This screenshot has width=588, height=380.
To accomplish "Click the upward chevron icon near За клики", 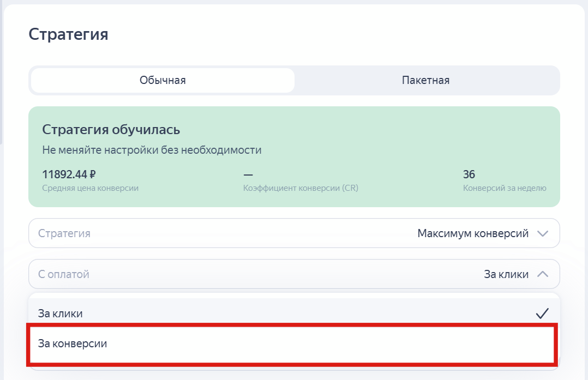I will click(543, 274).
